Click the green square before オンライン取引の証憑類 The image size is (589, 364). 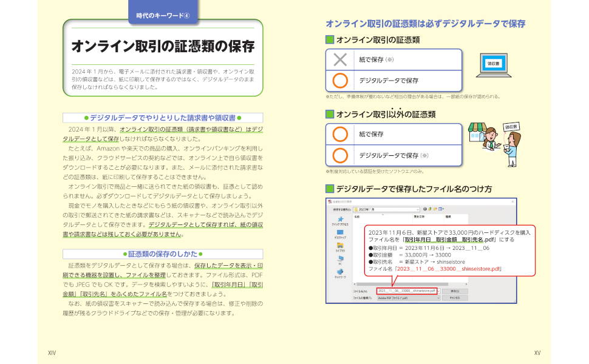pyautogui.click(x=330, y=39)
